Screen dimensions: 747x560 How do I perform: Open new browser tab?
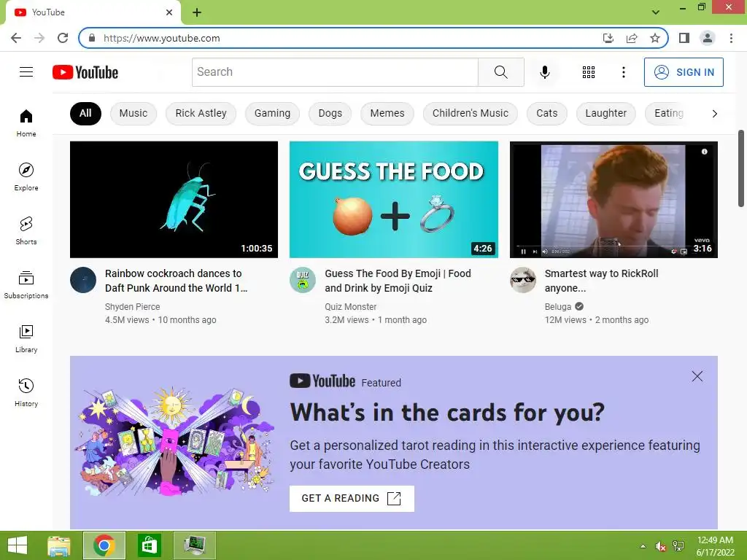197,12
